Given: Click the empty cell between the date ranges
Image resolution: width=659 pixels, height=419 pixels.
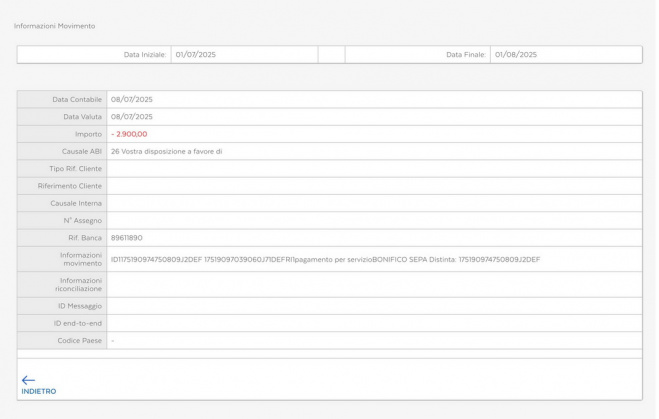Looking at the screenshot, I should 331,54.
